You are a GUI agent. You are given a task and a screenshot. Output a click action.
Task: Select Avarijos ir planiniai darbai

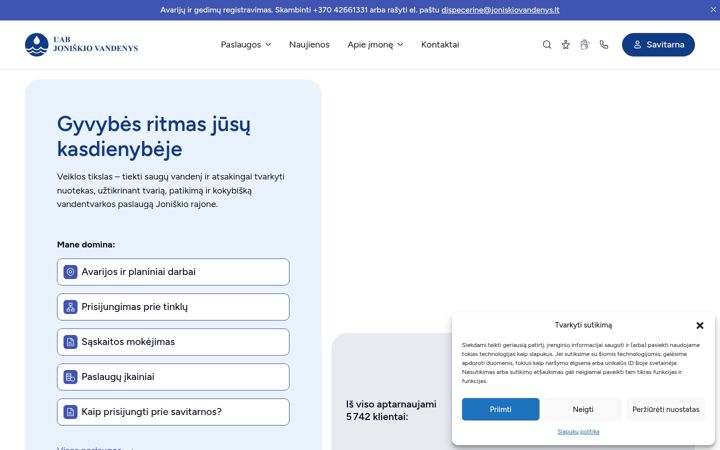tap(173, 272)
